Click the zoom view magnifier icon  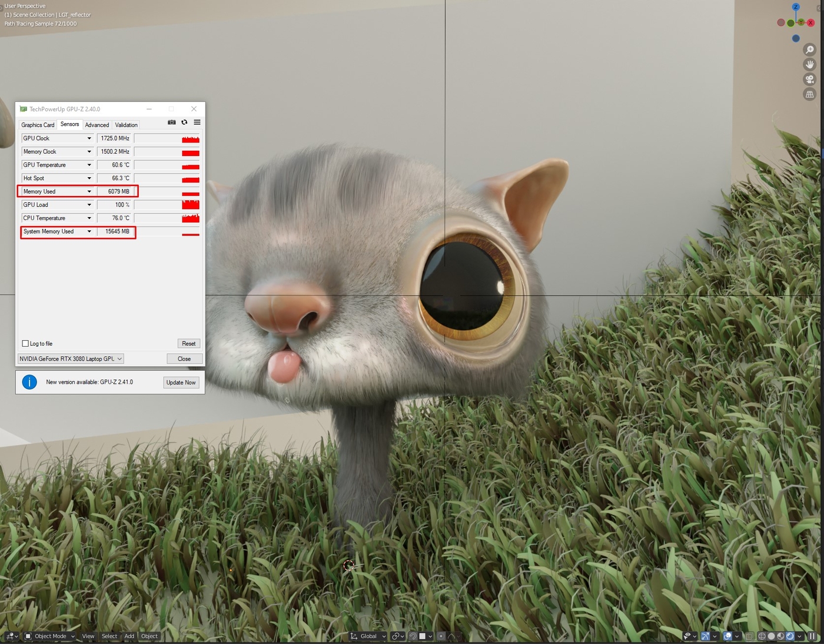[810, 49]
